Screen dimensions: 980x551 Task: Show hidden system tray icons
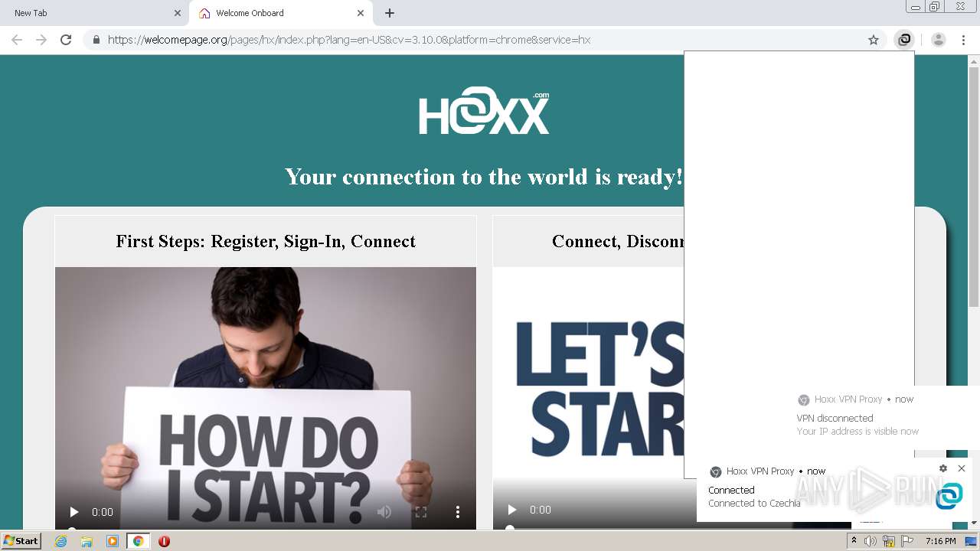[854, 541]
